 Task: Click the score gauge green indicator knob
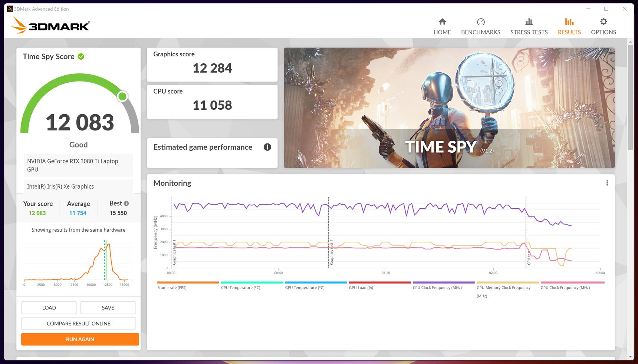[122, 96]
